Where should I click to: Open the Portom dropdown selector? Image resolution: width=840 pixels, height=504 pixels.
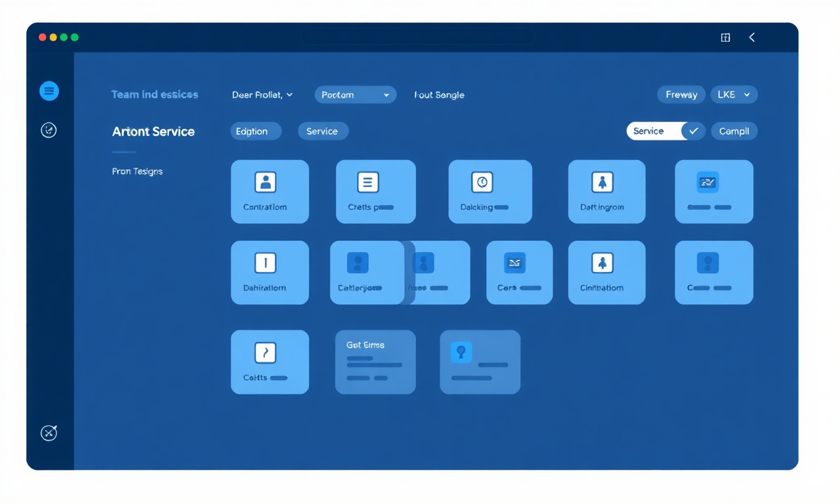pos(355,94)
